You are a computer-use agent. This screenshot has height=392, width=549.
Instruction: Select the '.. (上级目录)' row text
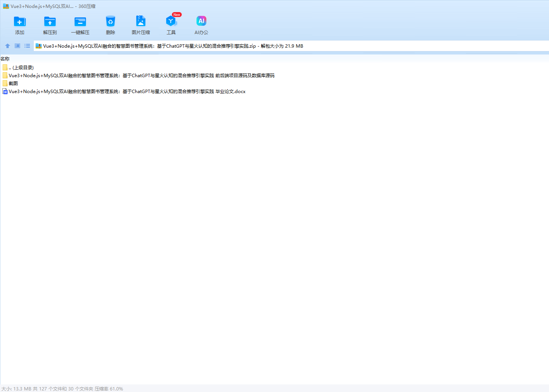tap(21, 67)
